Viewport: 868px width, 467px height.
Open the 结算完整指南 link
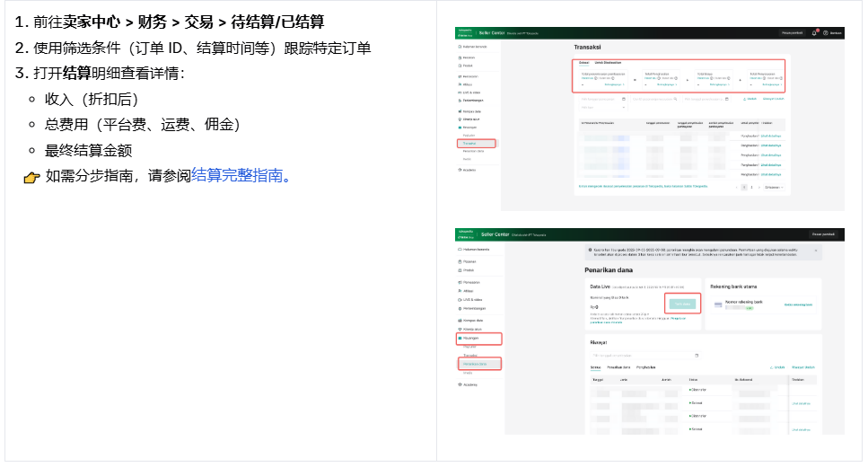coord(237,176)
